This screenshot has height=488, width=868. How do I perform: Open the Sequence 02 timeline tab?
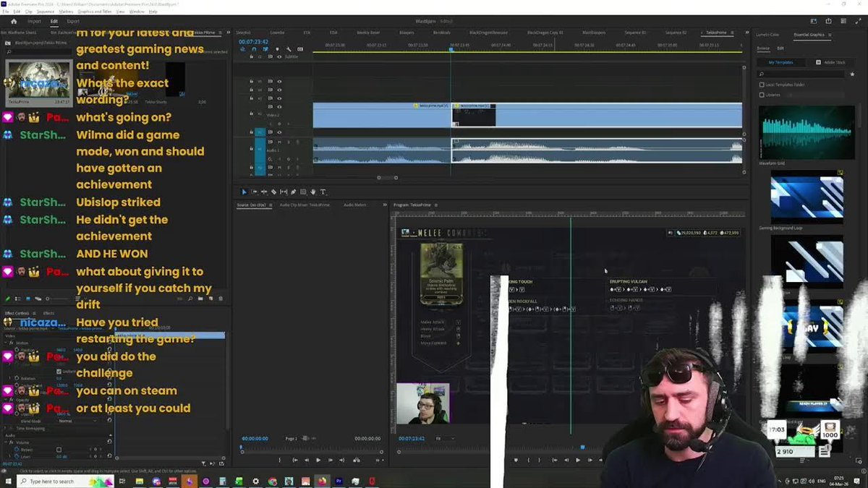coord(676,33)
